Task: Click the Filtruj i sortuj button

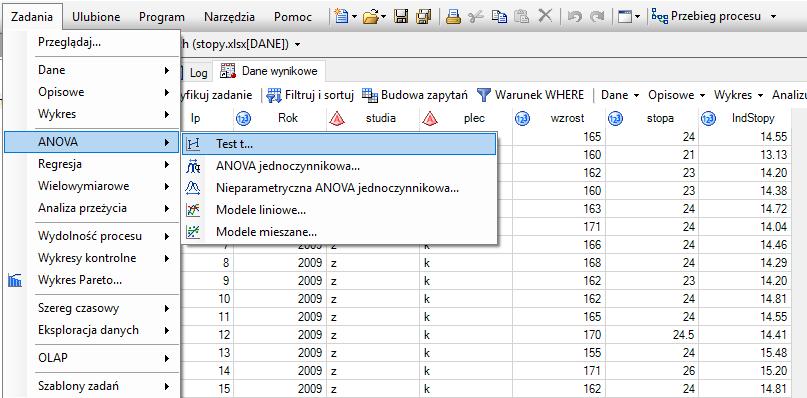Action: click(310, 95)
